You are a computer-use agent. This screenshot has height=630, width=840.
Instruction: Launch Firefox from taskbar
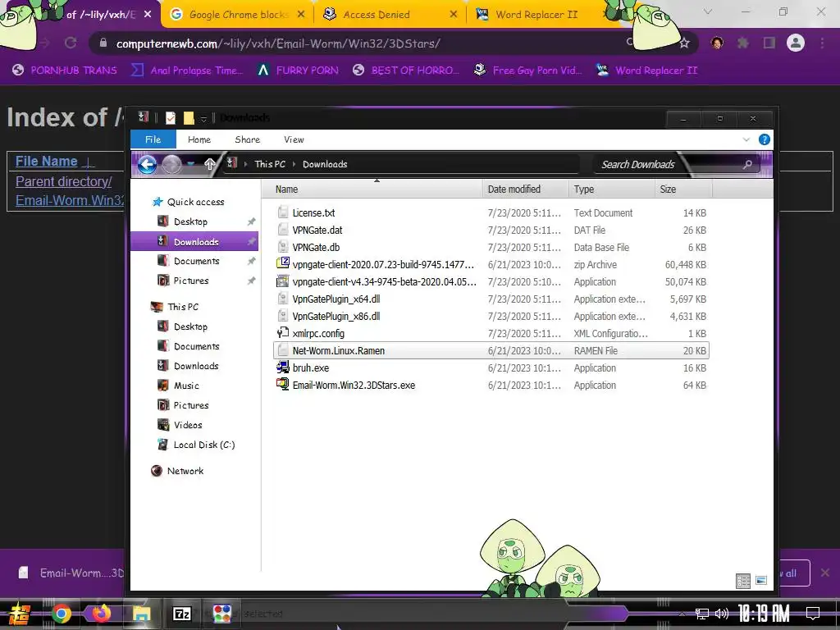101,614
